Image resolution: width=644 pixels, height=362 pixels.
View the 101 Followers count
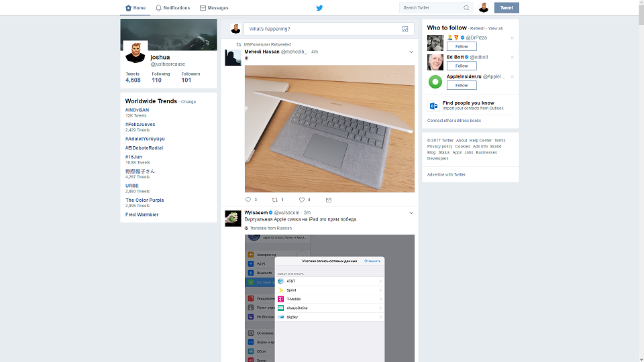coord(191,77)
